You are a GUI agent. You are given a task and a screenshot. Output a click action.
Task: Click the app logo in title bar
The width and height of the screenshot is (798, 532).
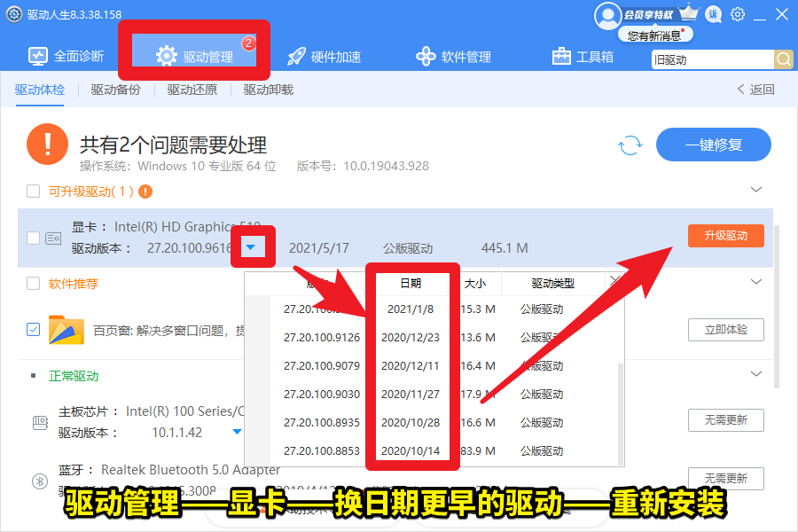(14, 14)
